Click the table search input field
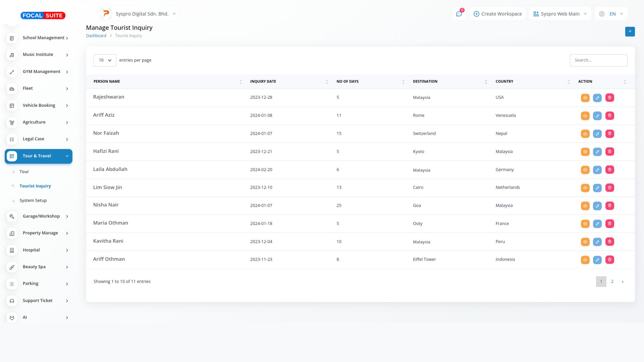 598,60
